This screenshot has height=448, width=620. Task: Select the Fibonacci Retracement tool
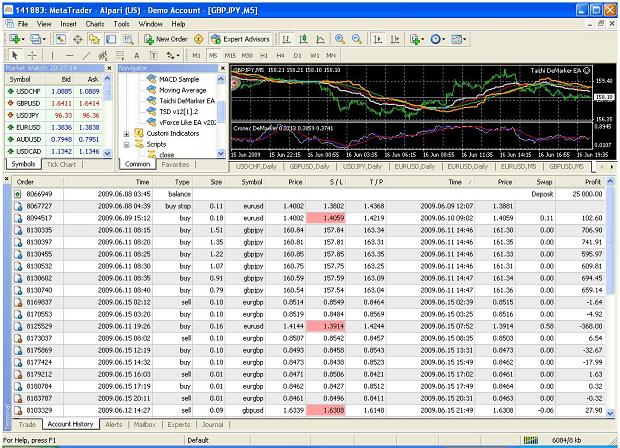[x=120, y=55]
